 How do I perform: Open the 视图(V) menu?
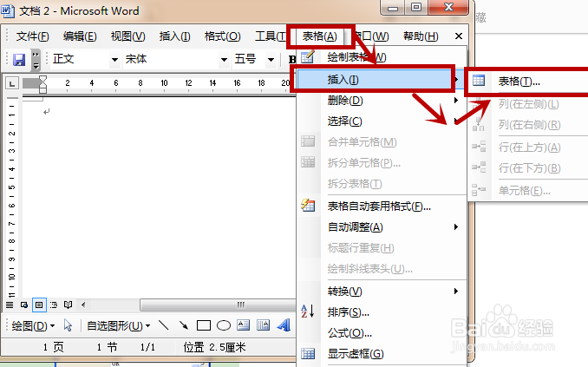tap(127, 36)
